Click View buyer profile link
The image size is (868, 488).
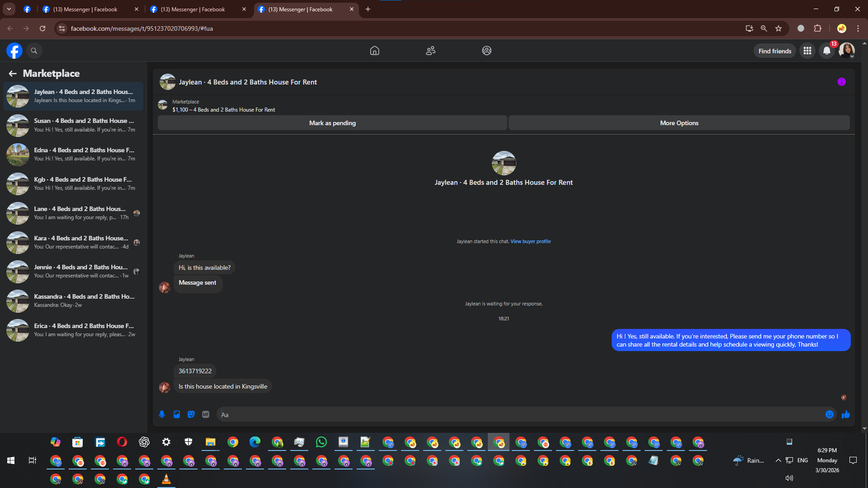[x=530, y=241]
